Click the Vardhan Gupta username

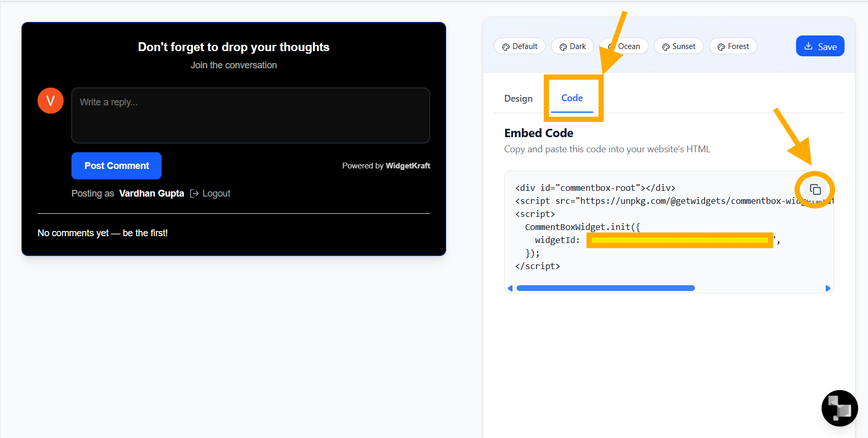click(x=151, y=193)
